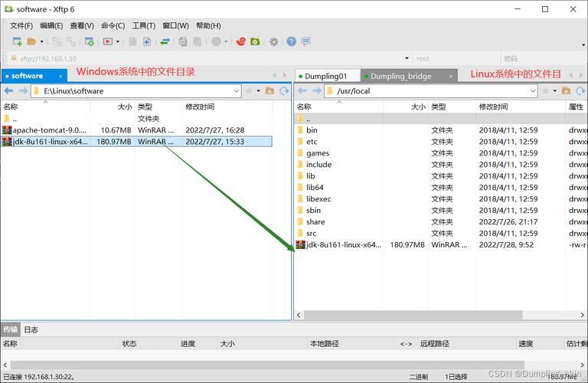Go forward in the remote pane
The width and height of the screenshot is (588, 383).
tap(317, 91)
